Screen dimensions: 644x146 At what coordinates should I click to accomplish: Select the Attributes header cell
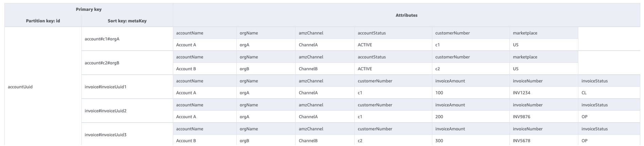[407, 15]
